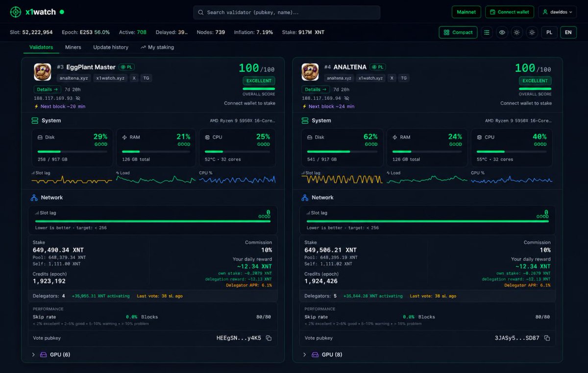Open x1watch.xyz link on EggPlant Master

110,78
